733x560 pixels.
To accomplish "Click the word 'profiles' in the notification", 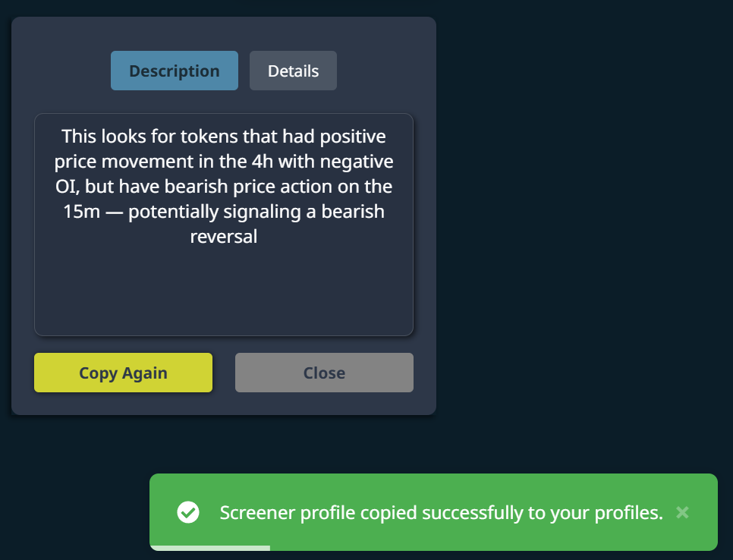I will click(x=627, y=513).
